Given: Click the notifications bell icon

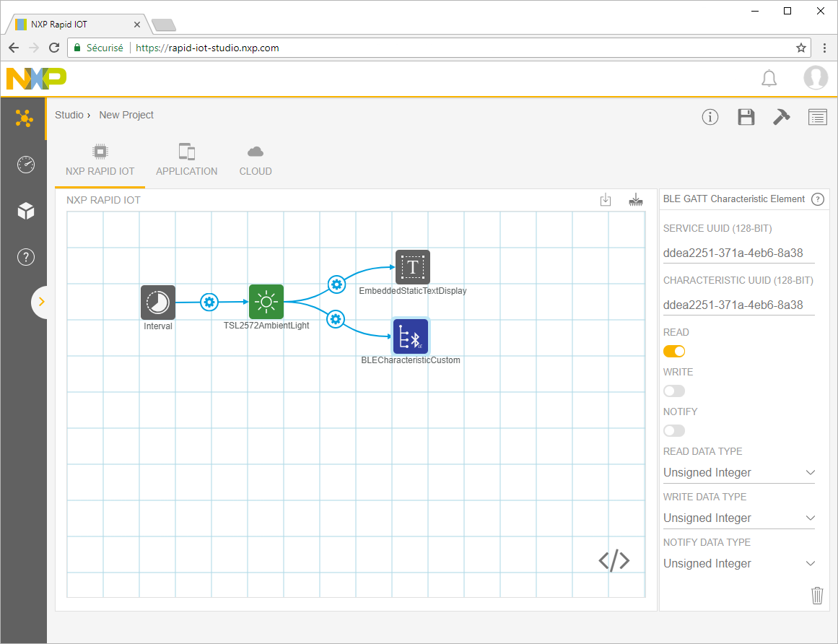Looking at the screenshot, I should pos(769,78).
